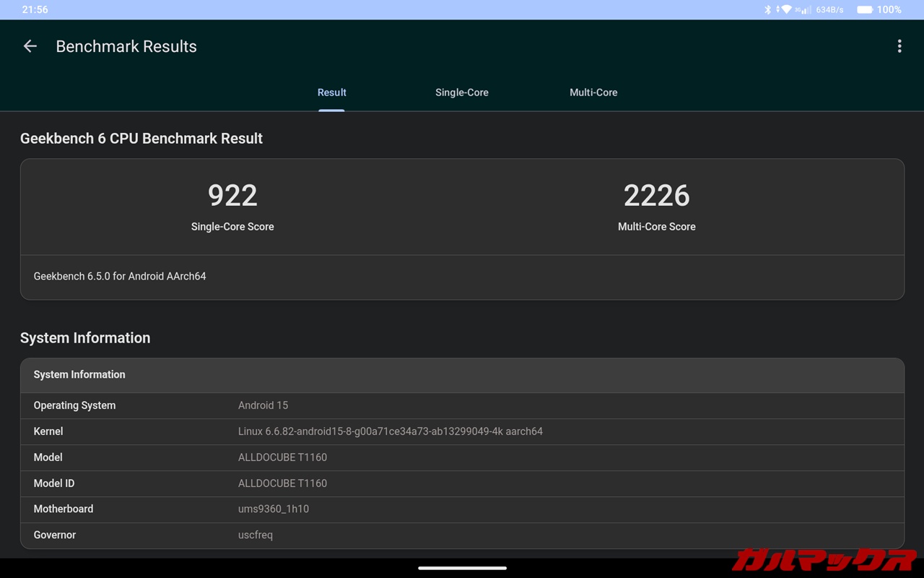The width and height of the screenshot is (924, 578).
Task: Tap the Wi-Fi status icon
Action: click(786, 10)
